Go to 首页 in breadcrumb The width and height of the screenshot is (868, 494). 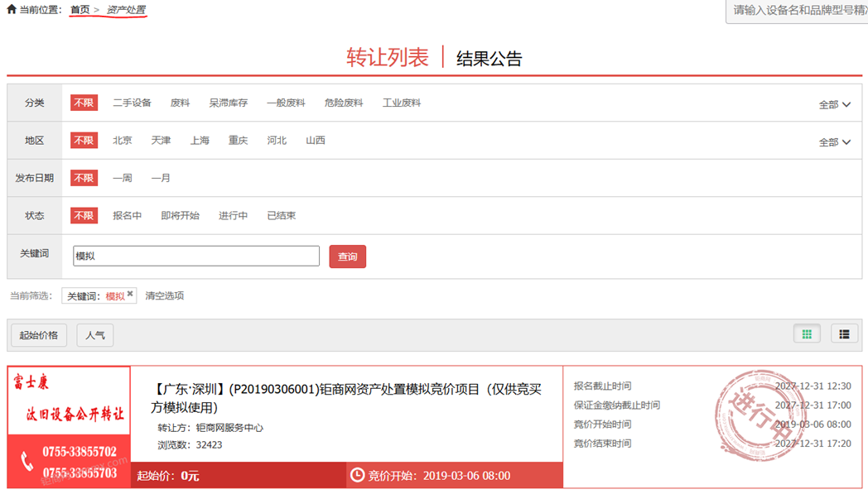coord(80,9)
